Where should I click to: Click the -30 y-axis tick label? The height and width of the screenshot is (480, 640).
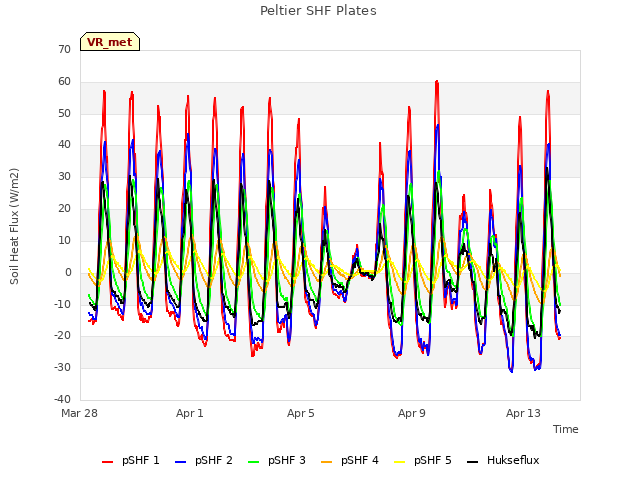[63, 367]
